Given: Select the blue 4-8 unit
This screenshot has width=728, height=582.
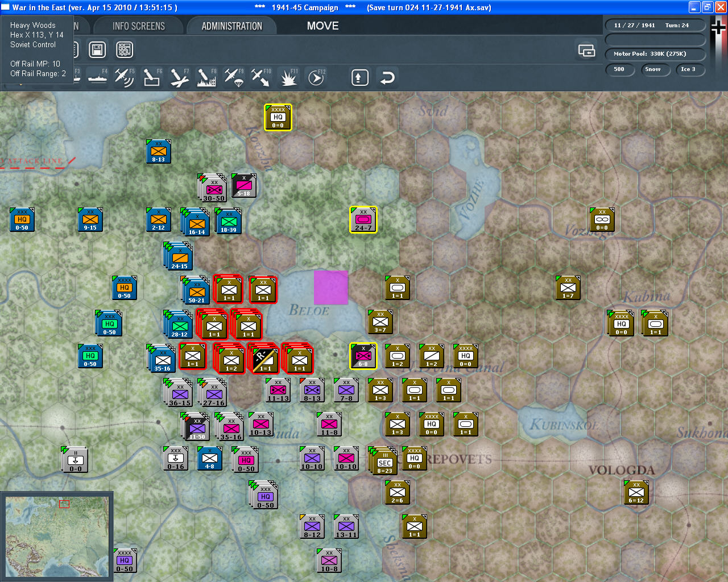Looking at the screenshot, I should pyautogui.click(x=209, y=458).
